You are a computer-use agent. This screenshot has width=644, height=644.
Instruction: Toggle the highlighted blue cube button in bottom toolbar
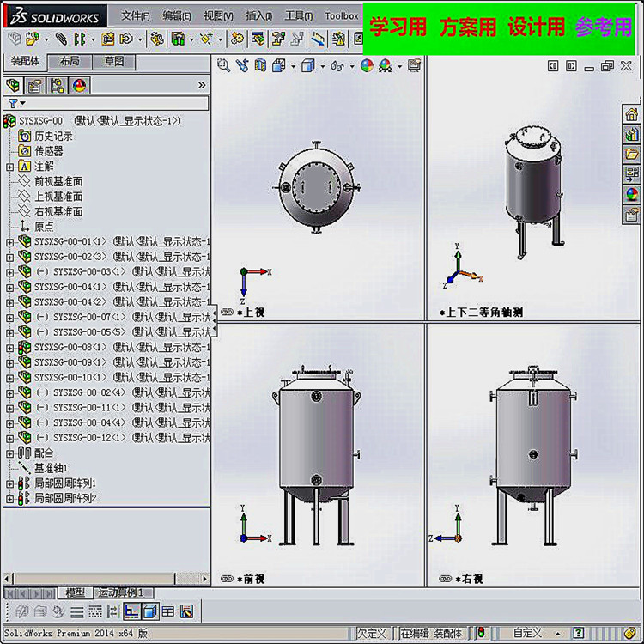tap(150, 611)
